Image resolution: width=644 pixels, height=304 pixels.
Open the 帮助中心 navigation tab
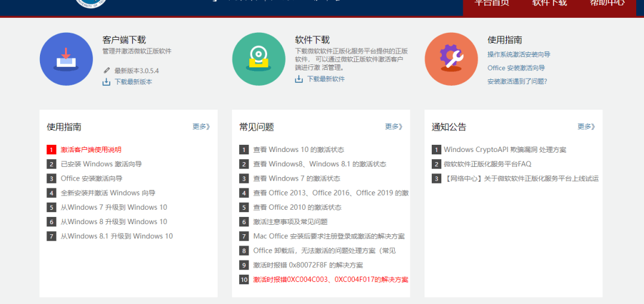[607, 3]
